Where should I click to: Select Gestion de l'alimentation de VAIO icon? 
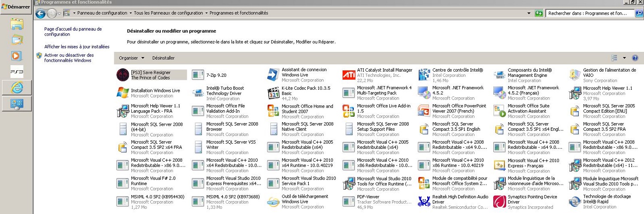pos(575,75)
